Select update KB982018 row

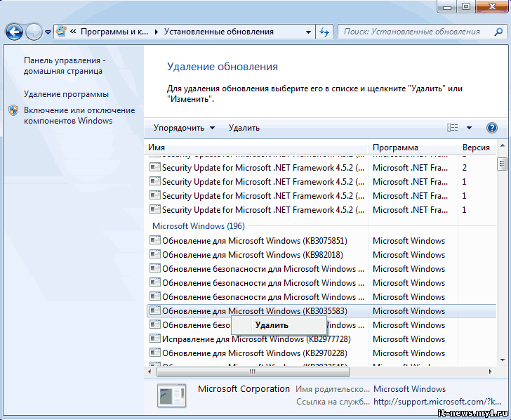pos(321,255)
